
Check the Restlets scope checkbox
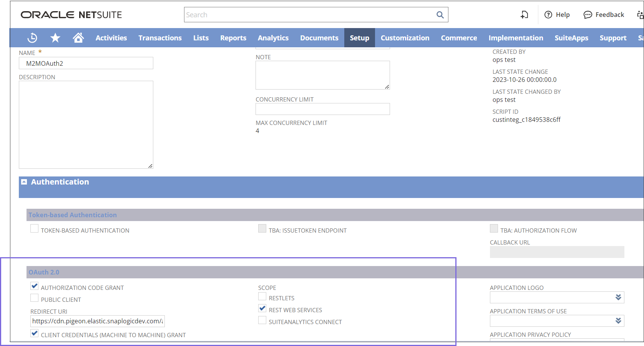262,296
